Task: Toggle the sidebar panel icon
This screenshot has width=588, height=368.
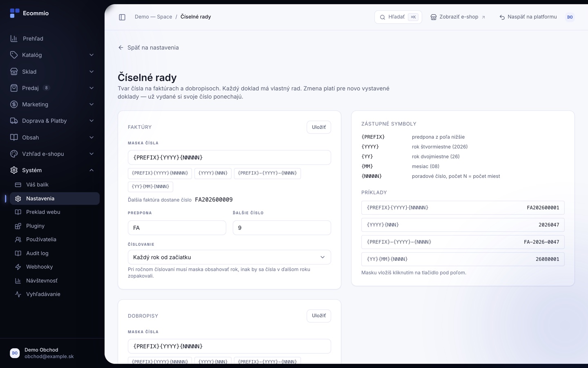Action: [x=122, y=17]
